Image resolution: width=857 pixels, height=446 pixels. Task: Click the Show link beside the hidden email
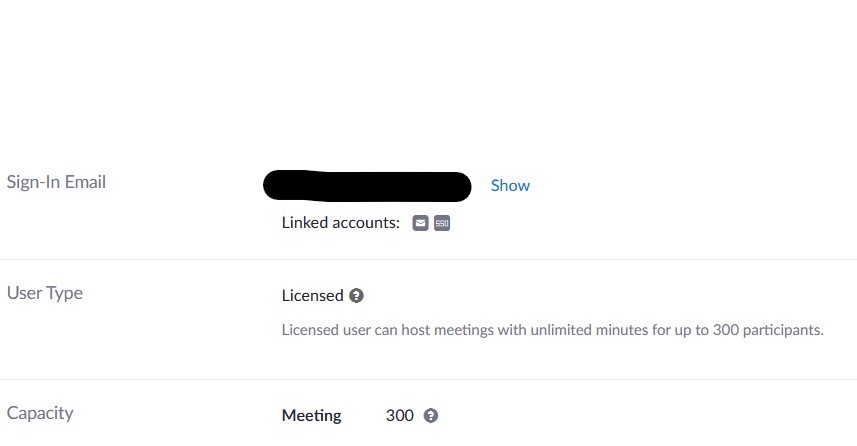[510, 185]
